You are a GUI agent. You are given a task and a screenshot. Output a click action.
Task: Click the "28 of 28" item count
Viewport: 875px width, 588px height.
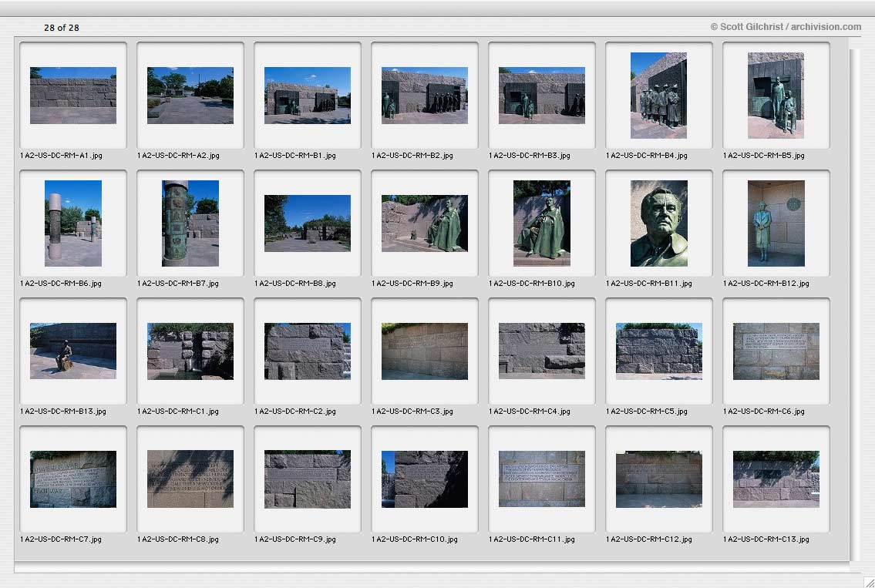[x=62, y=27]
